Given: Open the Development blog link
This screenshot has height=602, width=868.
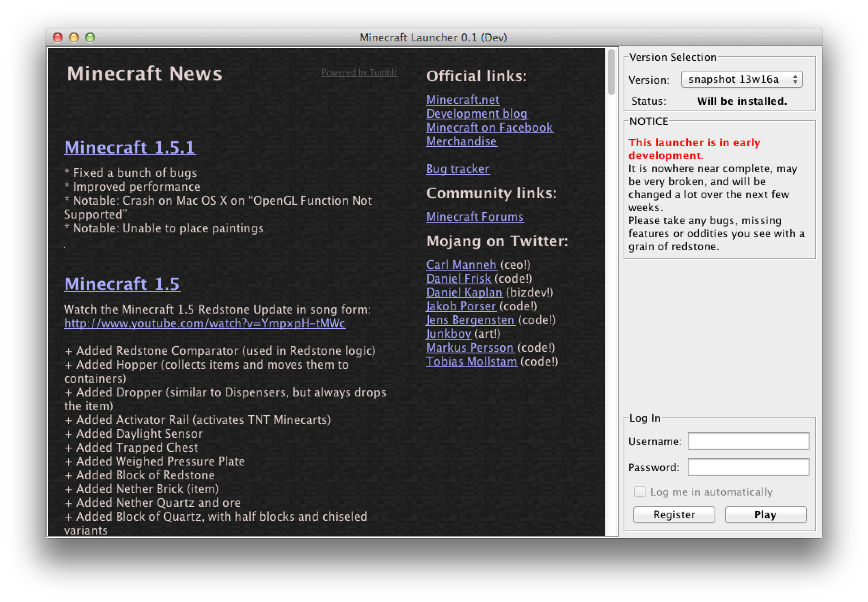Looking at the screenshot, I should 477,114.
